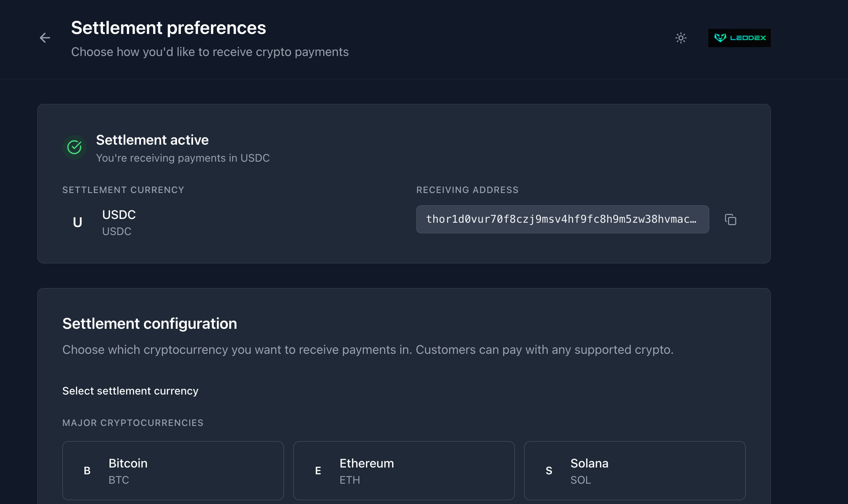The width and height of the screenshot is (848, 504).
Task: Click the Ethereum E icon
Action: tap(318, 470)
